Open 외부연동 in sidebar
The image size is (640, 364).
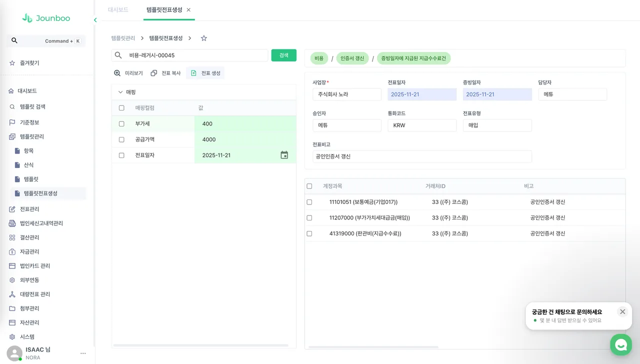[29, 280]
